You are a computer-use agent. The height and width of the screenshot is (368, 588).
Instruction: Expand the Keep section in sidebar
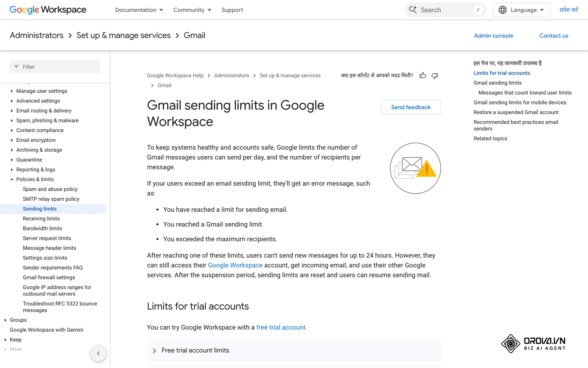(5, 340)
